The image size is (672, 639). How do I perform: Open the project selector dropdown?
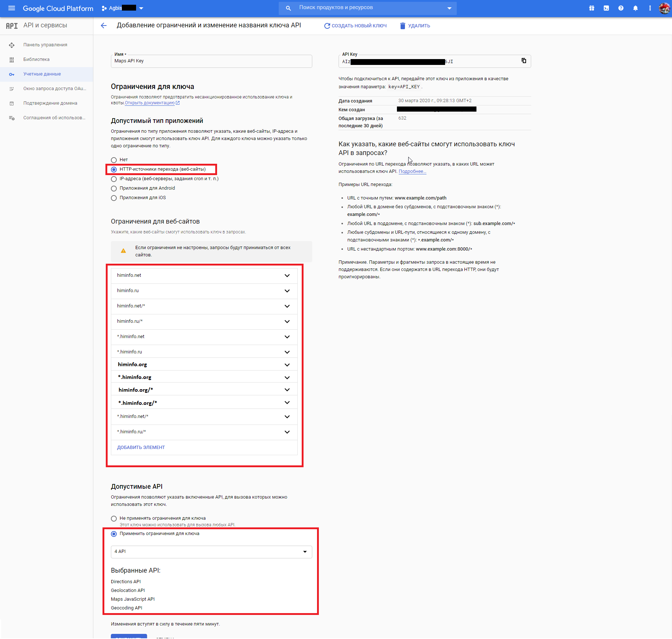122,8
